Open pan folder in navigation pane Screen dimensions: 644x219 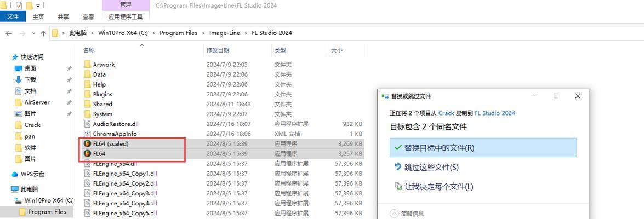(x=30, y=136)
